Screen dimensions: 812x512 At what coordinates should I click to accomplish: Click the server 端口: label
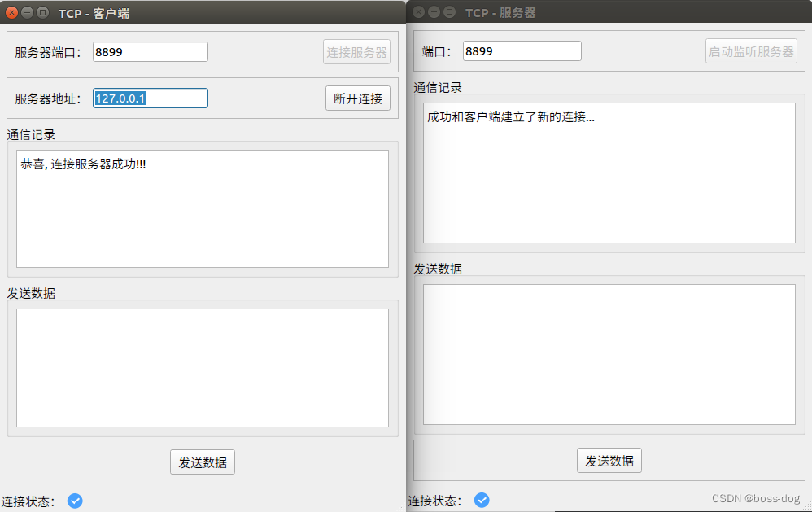(437, 52)
